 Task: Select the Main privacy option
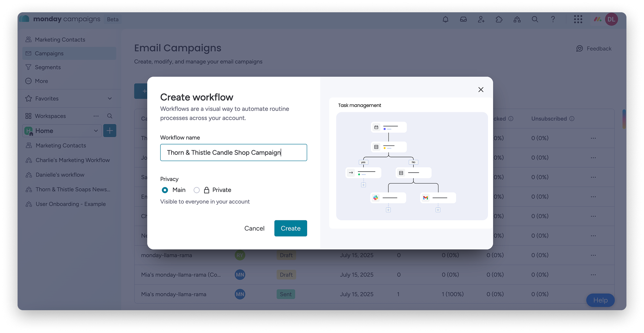(x=165, y=190)
